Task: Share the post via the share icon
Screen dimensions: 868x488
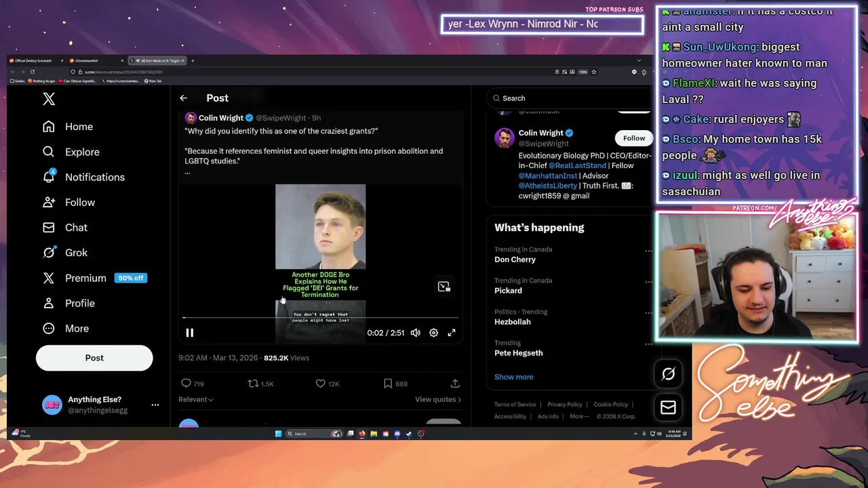Action: point(455,384)
